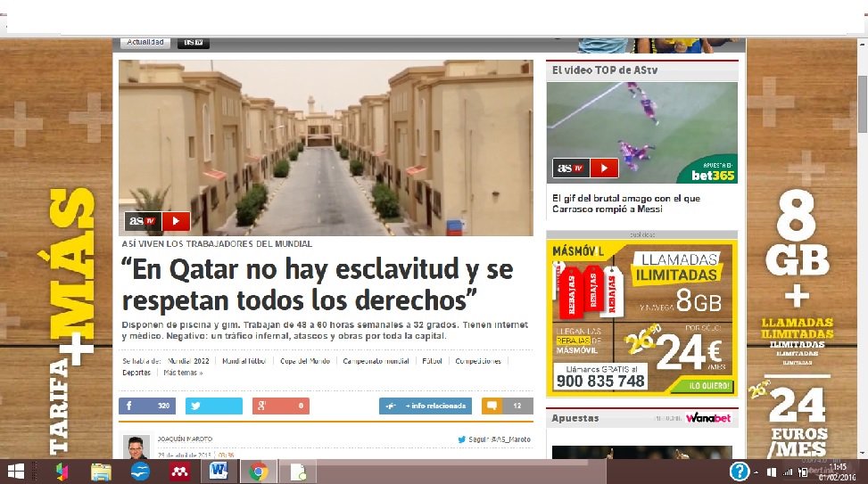This screenshot has height=484, width=868.
Task: Open the blue seagull app taskbar icon
Action: [140, 472]
